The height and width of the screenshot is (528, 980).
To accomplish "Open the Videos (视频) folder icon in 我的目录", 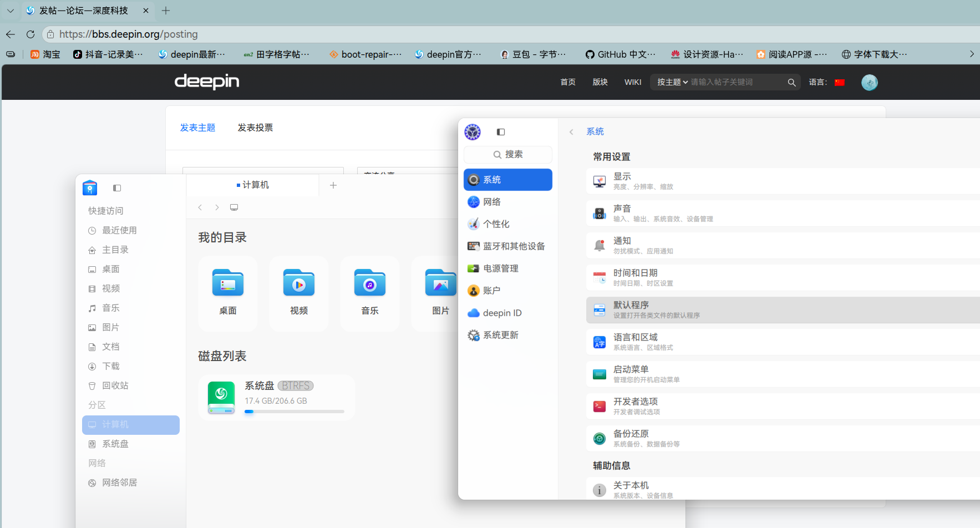I will tap(299, 283).
